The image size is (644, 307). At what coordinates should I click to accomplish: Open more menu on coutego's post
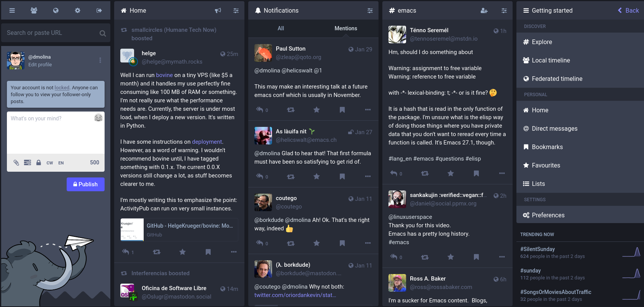click(368, 243)
